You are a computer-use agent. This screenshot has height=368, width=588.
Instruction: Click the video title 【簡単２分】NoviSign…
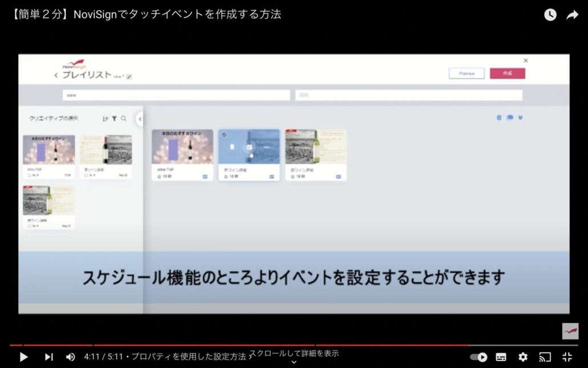coord(146,14)
